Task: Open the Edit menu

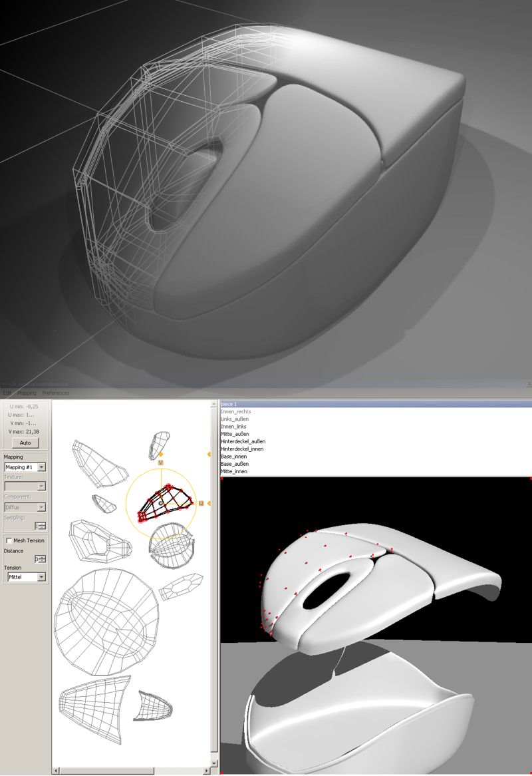Action: point(7,393)
